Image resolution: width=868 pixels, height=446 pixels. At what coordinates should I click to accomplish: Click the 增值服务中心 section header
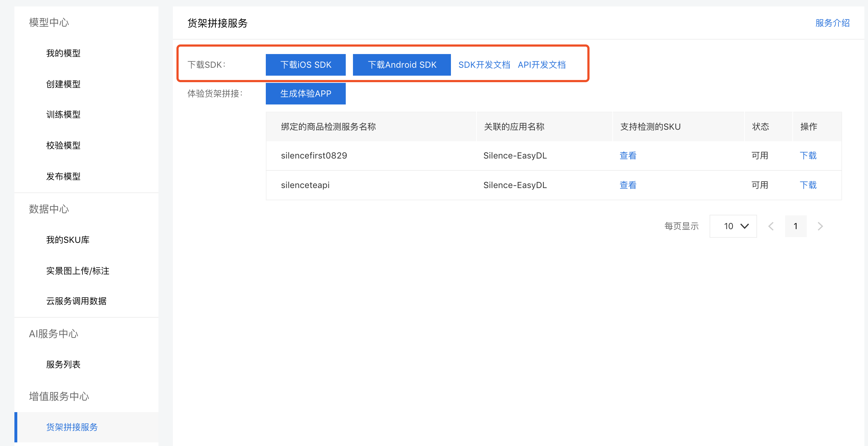59,396
